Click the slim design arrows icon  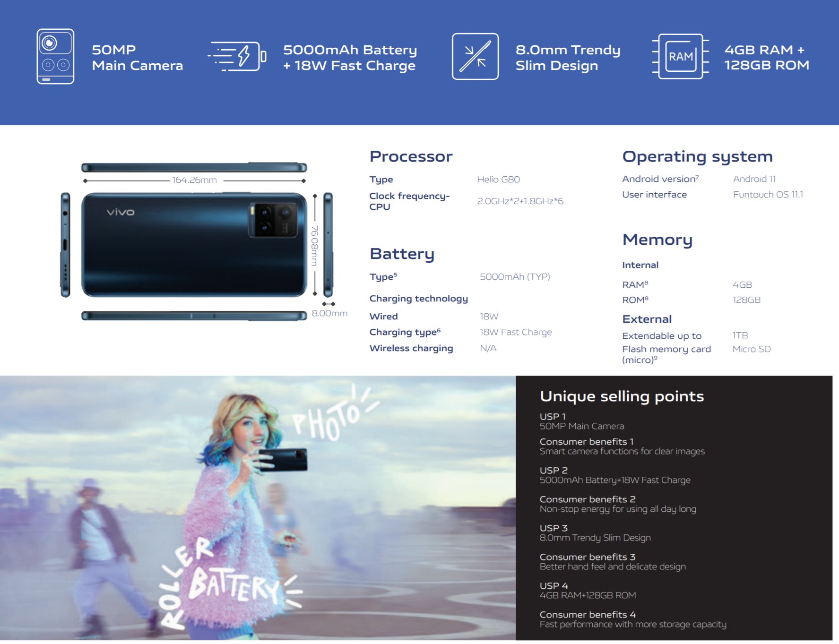475,56
